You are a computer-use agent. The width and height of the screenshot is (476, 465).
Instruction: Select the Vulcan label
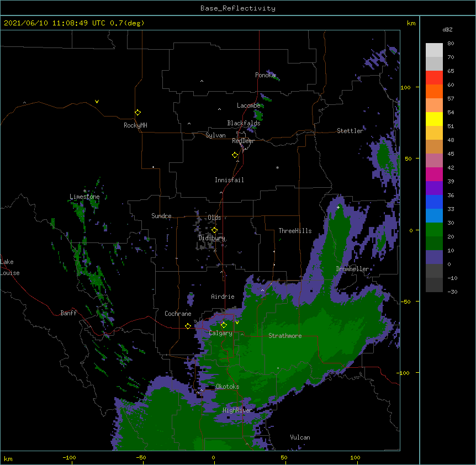coord(300,437)
